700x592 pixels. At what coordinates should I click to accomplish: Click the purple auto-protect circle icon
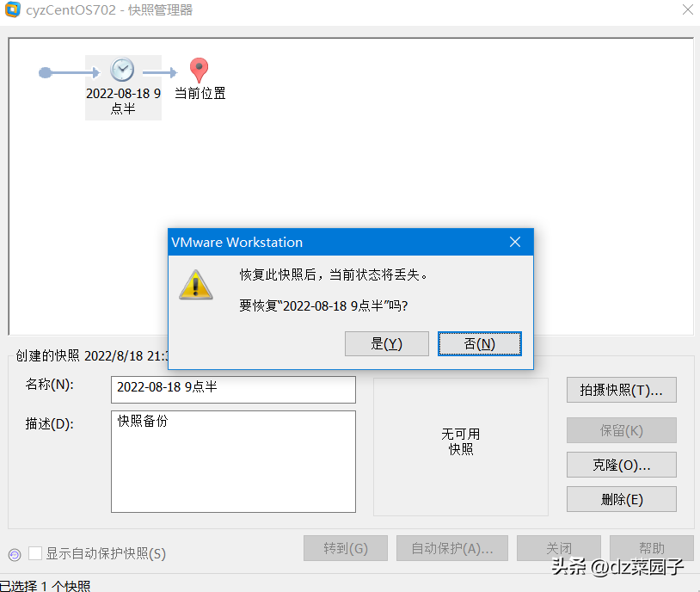tap(15, 554)
